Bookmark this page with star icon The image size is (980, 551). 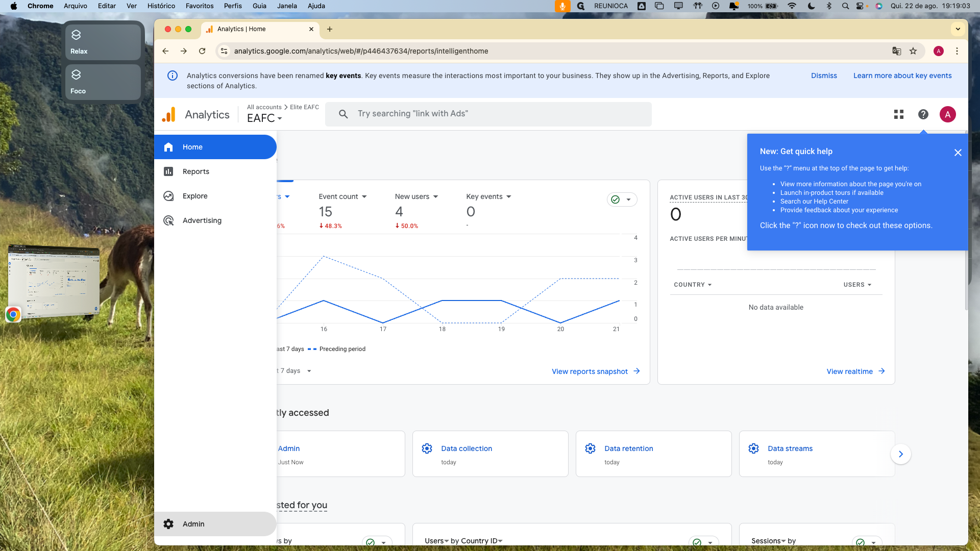click(913, 51)
